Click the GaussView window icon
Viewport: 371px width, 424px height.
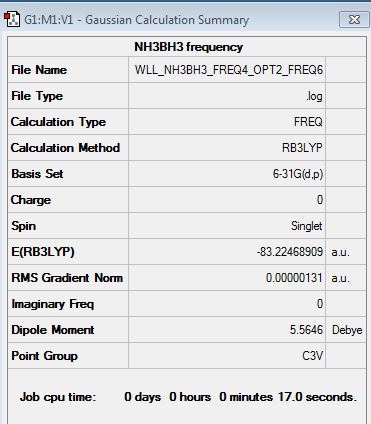(12, 19)
